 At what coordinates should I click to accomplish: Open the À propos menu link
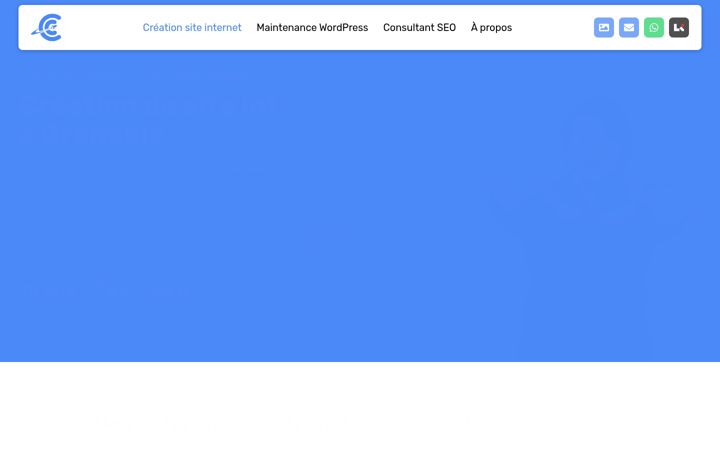491,28
